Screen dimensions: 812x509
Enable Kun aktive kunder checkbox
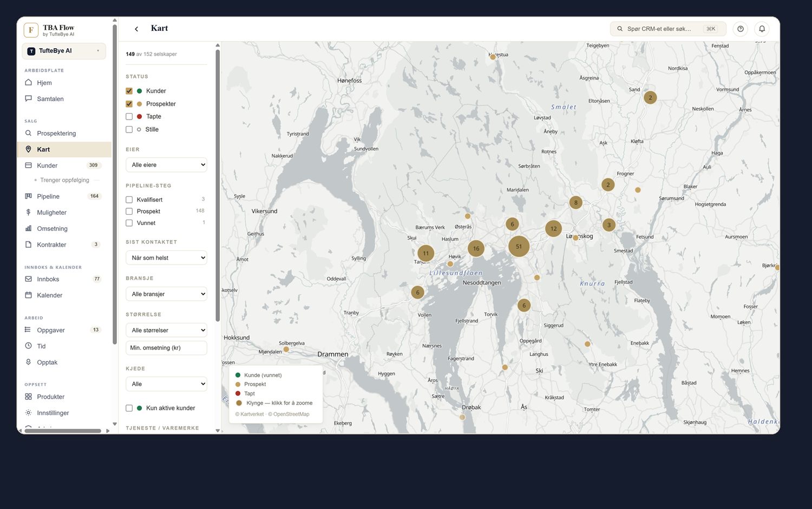tap(129, 408)
